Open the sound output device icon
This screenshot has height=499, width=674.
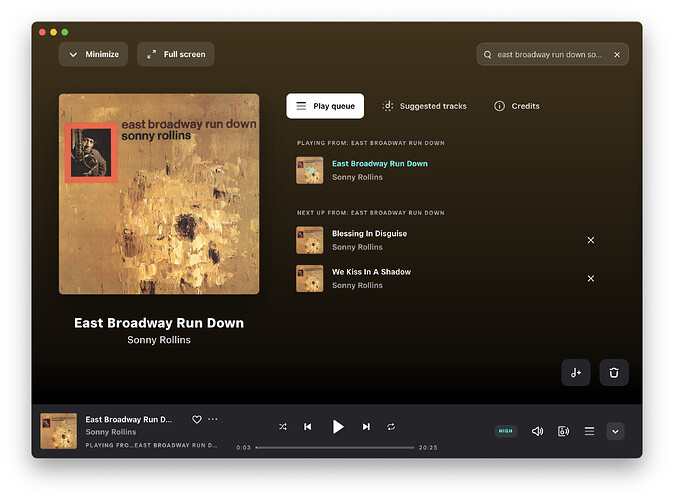tap(563, 431)
